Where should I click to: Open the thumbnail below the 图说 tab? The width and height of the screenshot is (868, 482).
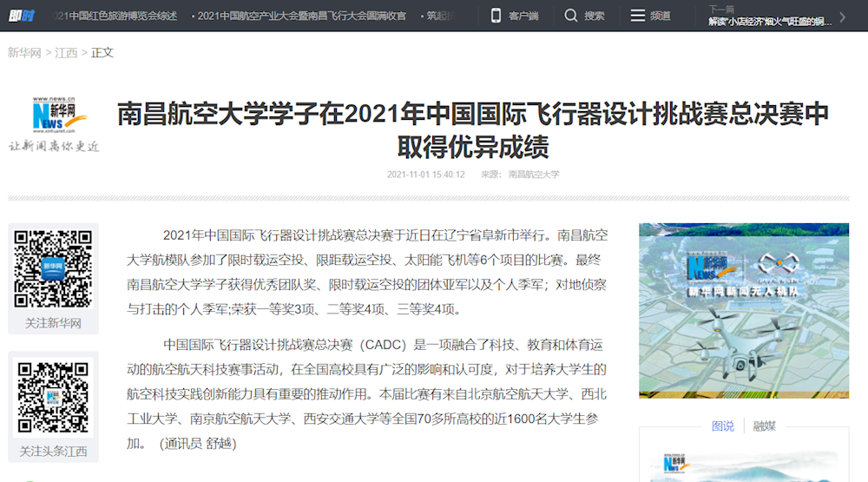(x=744, y=465)
